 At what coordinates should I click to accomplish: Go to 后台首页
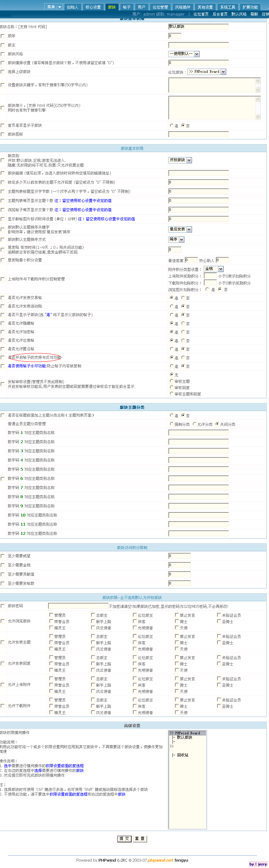220,14
